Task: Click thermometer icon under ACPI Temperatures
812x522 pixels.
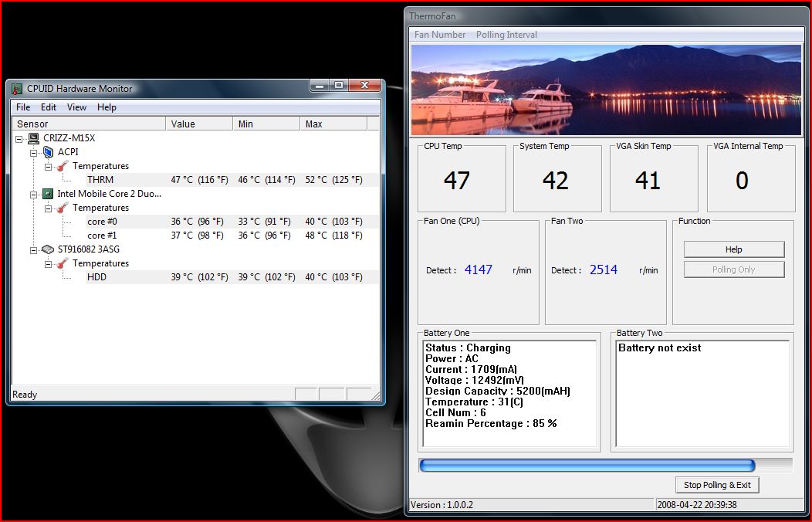Action: (63, 166)
